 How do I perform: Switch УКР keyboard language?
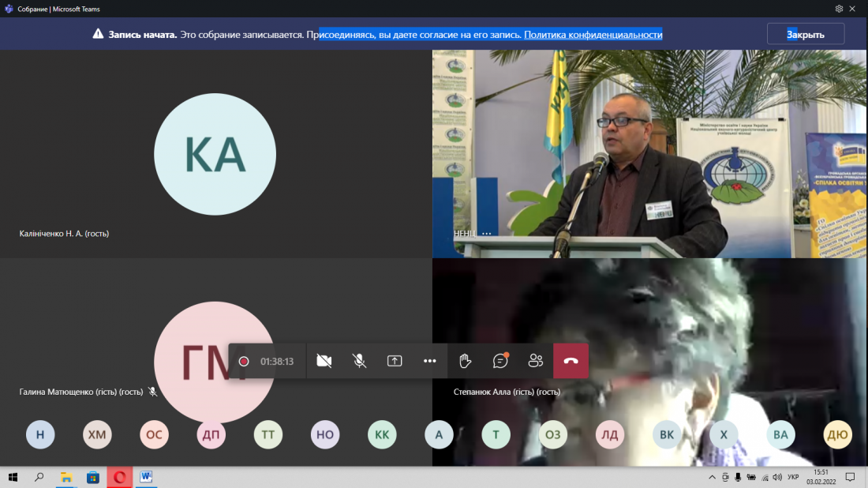pos(793,477)
